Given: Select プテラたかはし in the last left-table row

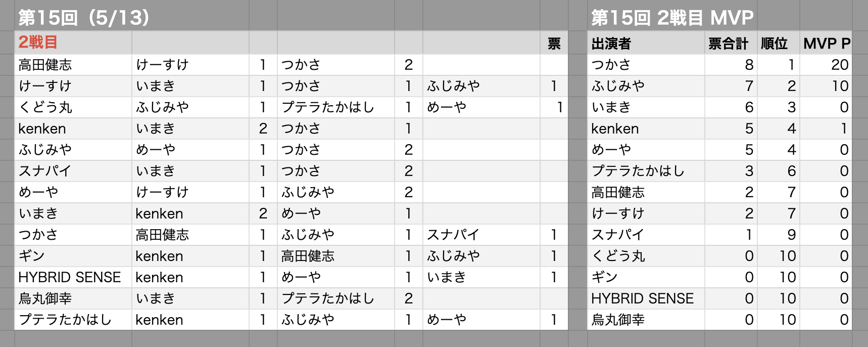Looking at the screenshot, I should point(65,320).
